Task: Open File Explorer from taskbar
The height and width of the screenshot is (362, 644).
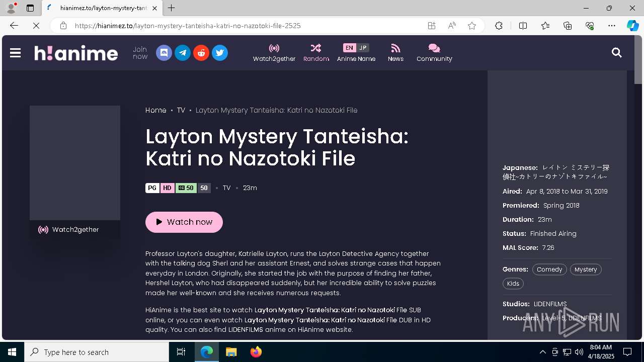Action: tap(231, 352)
